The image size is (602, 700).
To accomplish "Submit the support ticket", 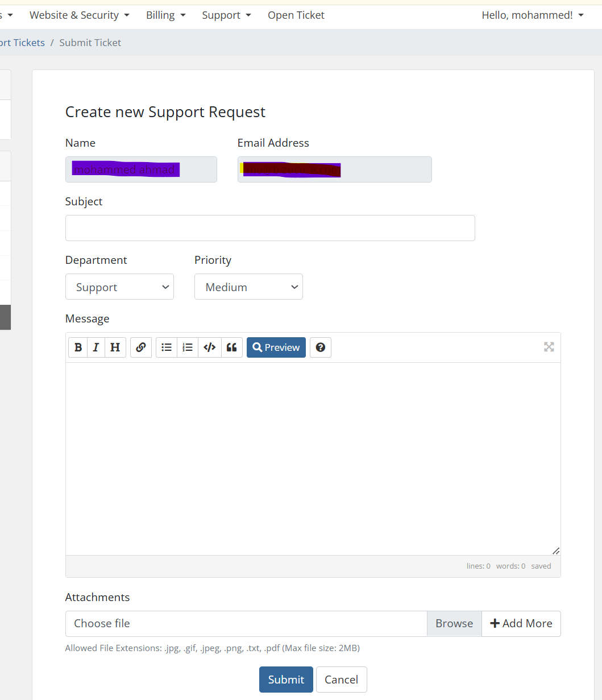I will click(286, 680).
